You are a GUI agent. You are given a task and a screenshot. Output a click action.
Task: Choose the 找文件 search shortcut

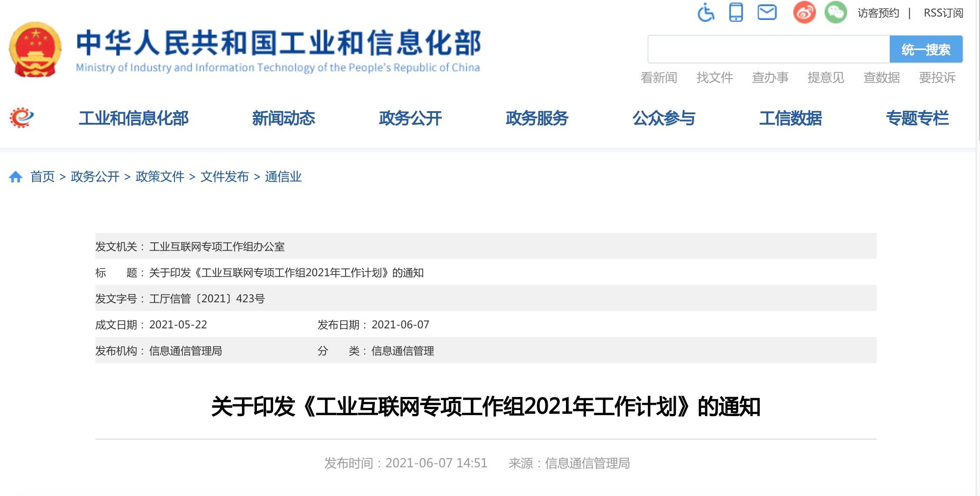[714, 78]
